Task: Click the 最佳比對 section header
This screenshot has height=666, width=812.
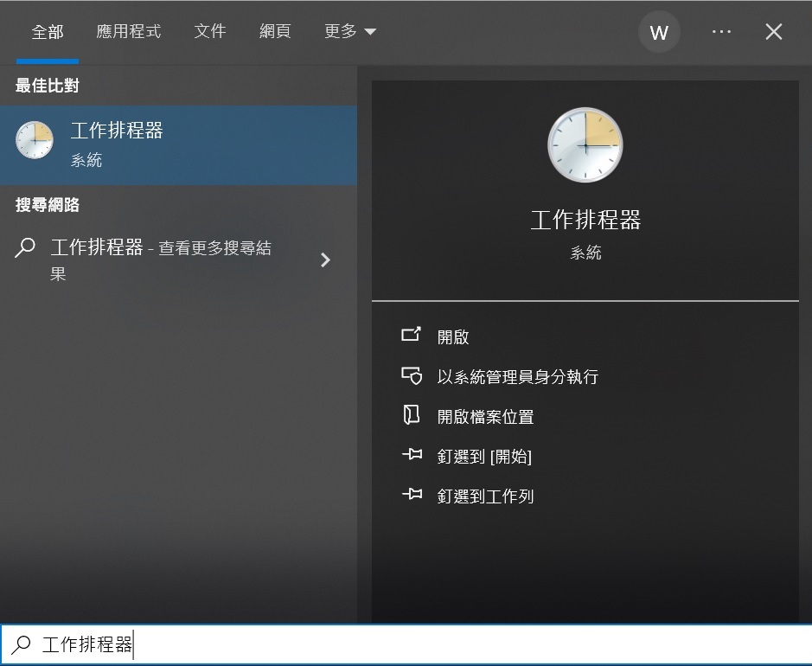Action: (47, 86)
